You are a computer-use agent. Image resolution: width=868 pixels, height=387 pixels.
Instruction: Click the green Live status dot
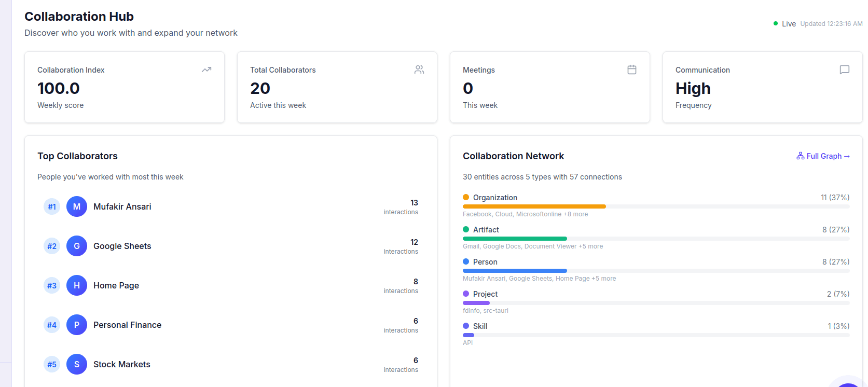point(776,23)
